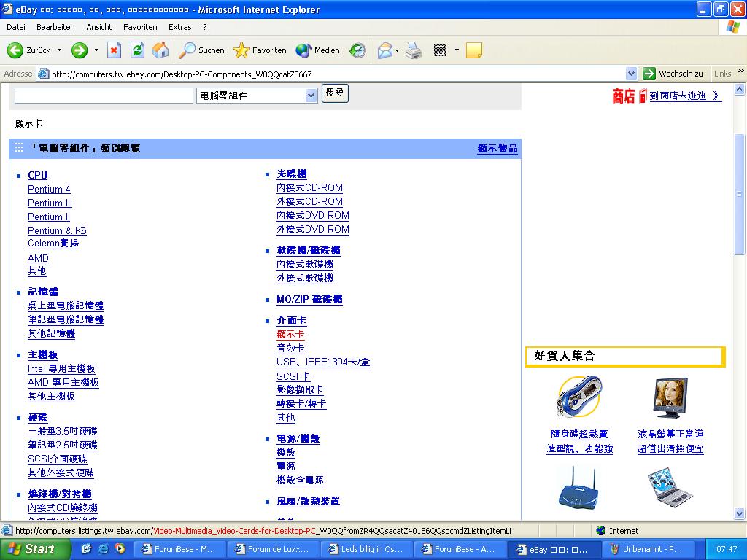Open the red 顯示卡 link

(290, 334)
